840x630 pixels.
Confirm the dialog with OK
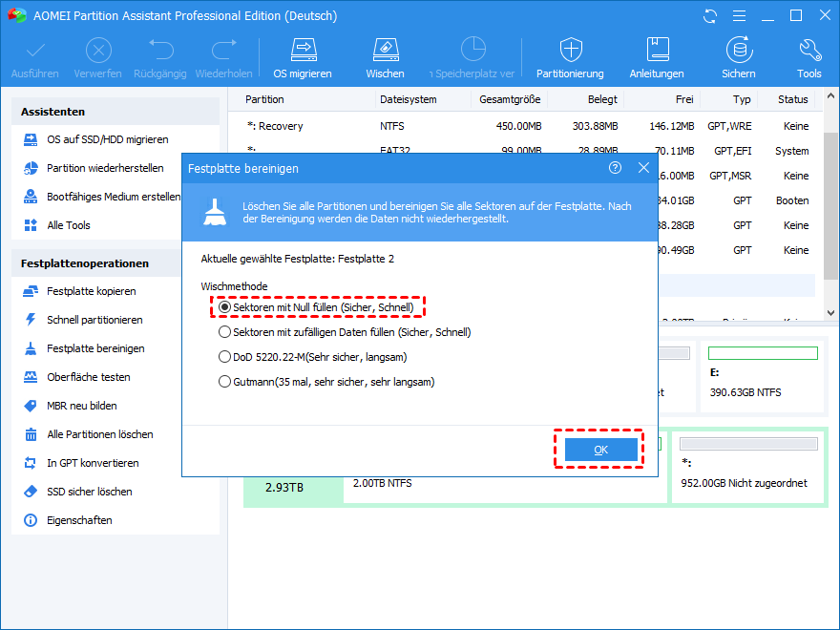[x=601, y=450]
